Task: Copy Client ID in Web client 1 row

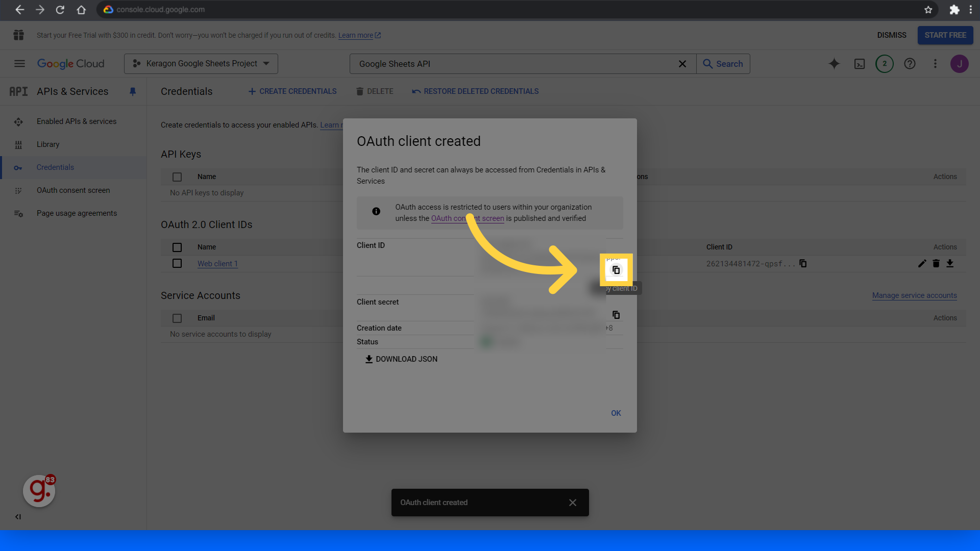Action: (803, 263)
